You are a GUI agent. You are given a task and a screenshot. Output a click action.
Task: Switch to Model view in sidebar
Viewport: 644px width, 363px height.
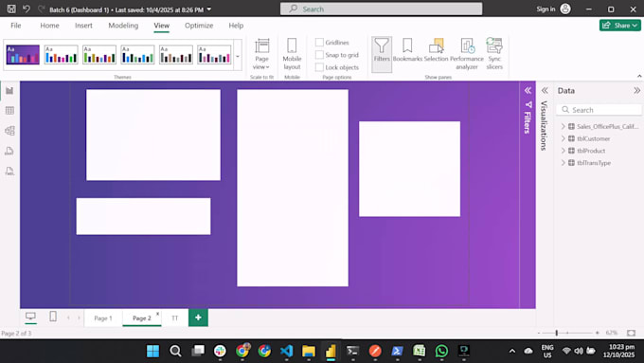(x=9, y=131)
